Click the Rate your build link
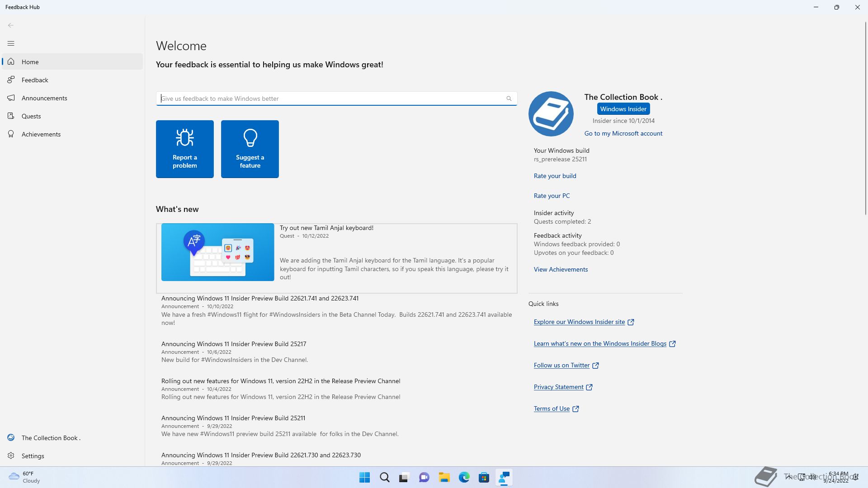Viewport: 868px width, 488px height. [x=555, y=176]
